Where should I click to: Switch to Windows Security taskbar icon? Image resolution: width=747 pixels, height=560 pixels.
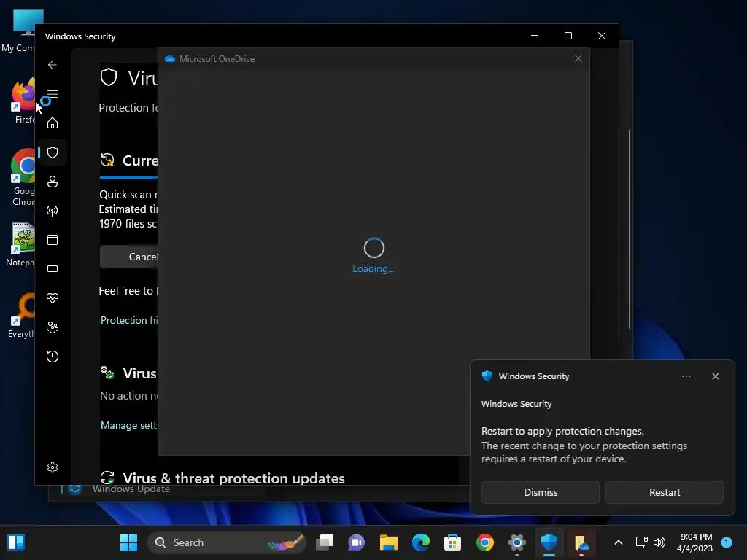coord(549,542)
